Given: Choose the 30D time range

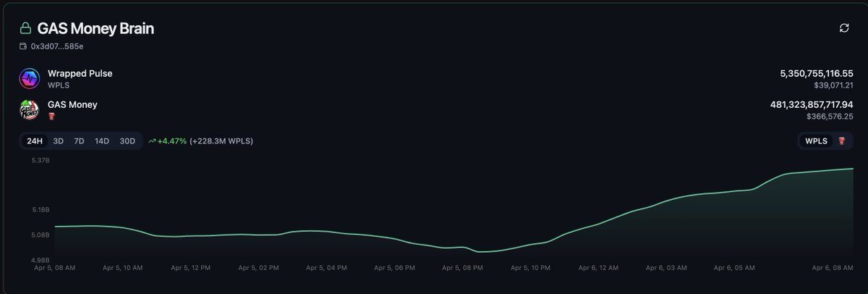Looking at the screenshot, I should click(x=127, y=141).
